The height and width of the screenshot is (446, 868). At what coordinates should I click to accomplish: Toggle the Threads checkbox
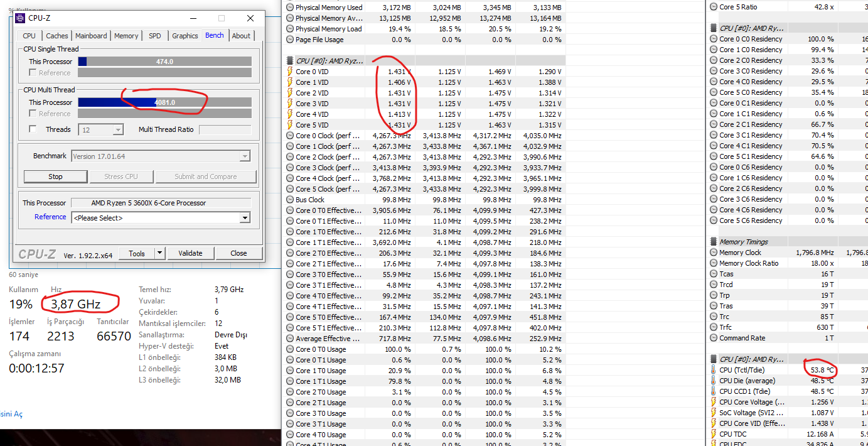click(33, 129)
